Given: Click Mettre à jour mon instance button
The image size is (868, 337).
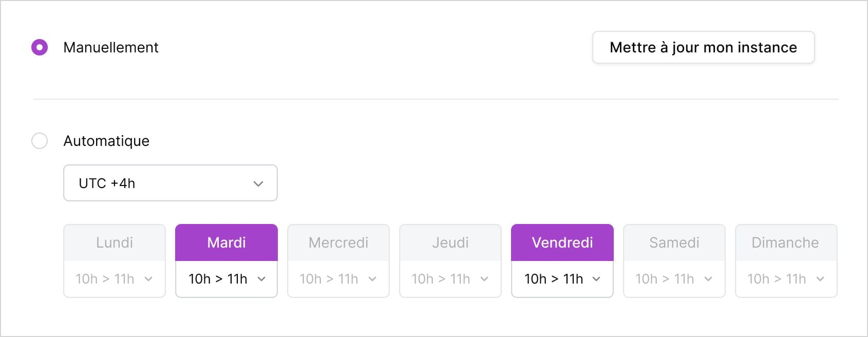Looking at the screenshot, I should [703, 47].
